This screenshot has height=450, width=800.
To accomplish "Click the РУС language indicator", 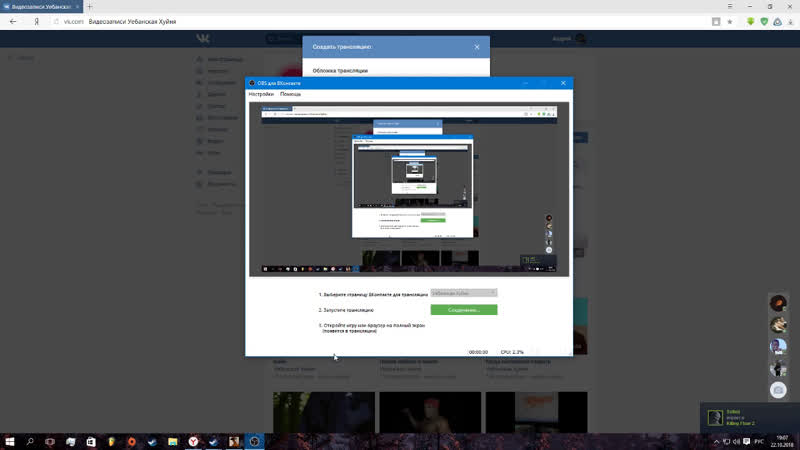I will click(x=759, y=442).
